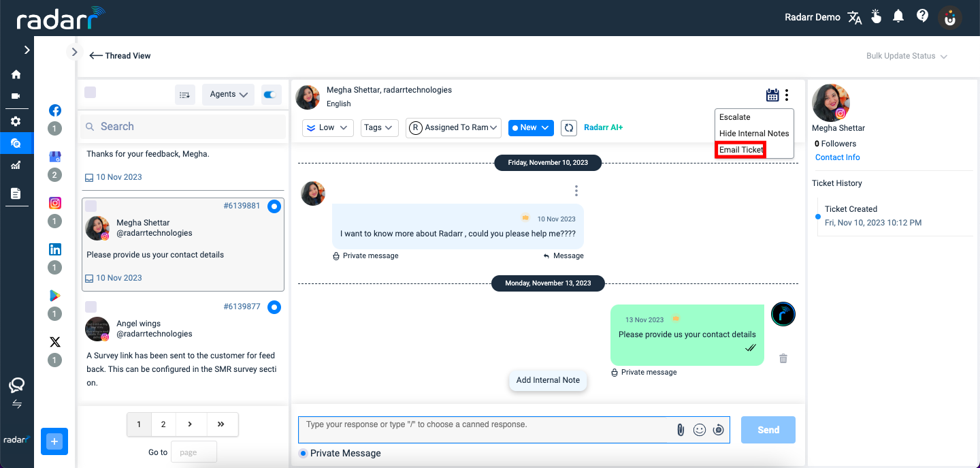980x468 pixels.
Task: Expand the channel panel round chevron
Action: tap(73, 52)
